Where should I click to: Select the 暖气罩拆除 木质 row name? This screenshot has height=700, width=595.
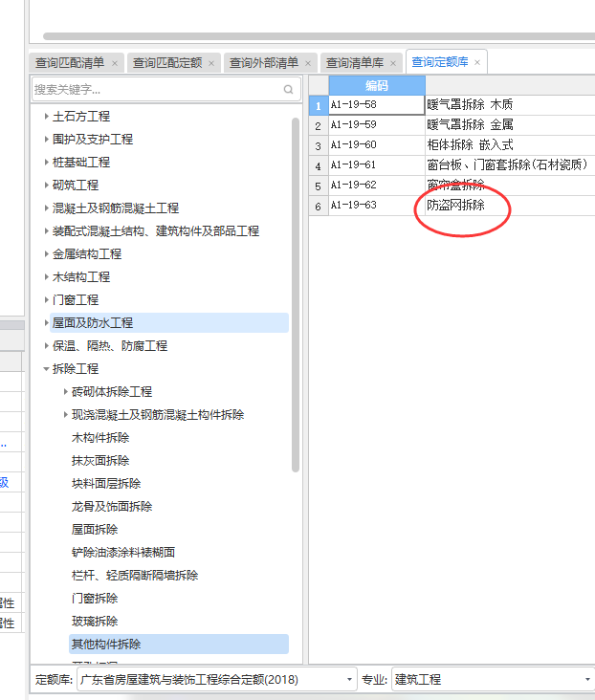(x=470, y=105)
